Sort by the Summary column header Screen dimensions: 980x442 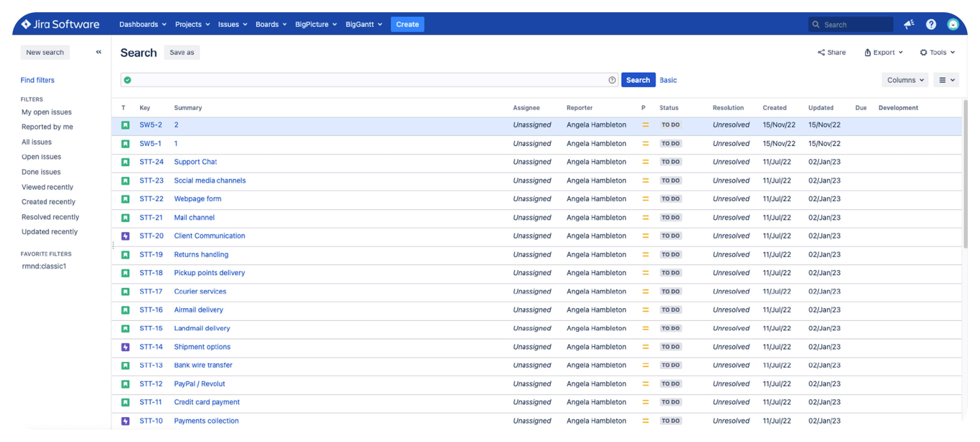click(x=188, y=108)
